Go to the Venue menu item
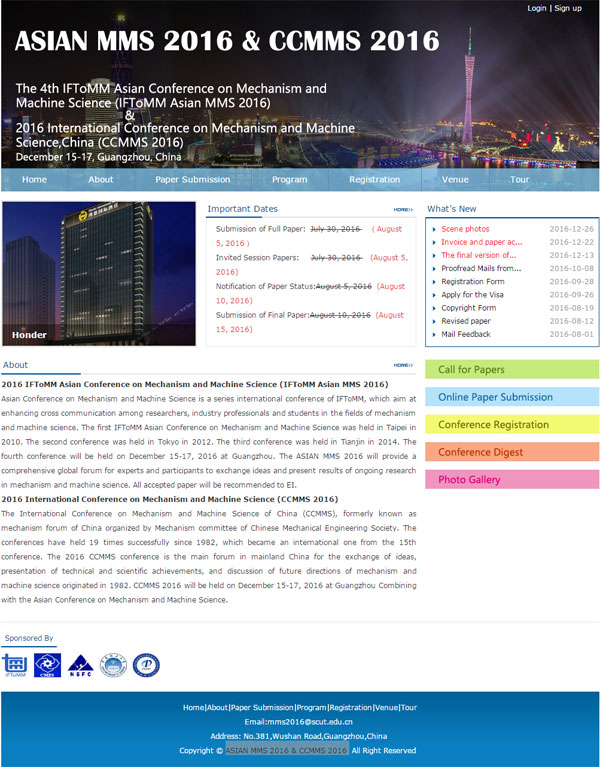 click(455, 180)
